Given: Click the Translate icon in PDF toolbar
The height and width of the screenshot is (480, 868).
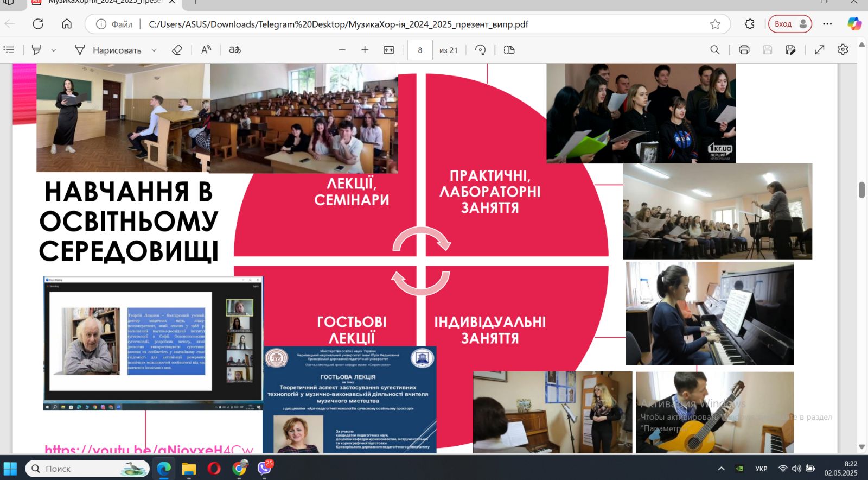Looking at the screenshot, I should click(x=234, y=50).
